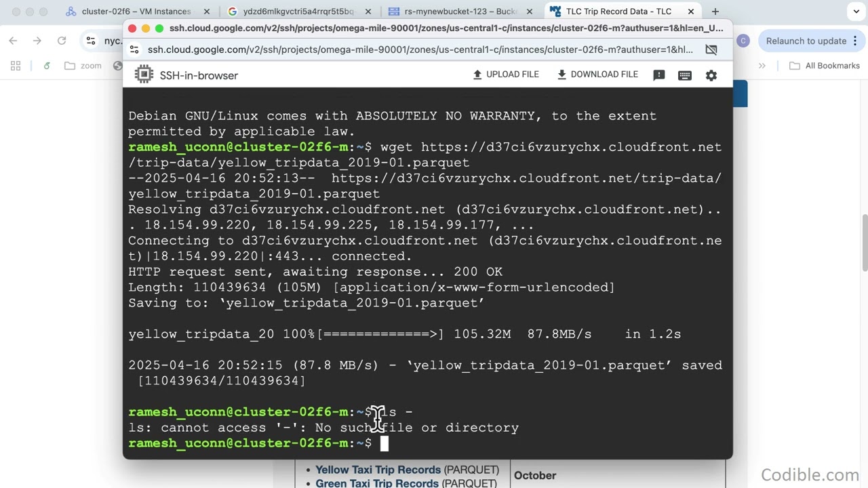The image size is (868, 488).
Task: Open the feedback icon in SSH toolbar
Action: click(658, 75)
